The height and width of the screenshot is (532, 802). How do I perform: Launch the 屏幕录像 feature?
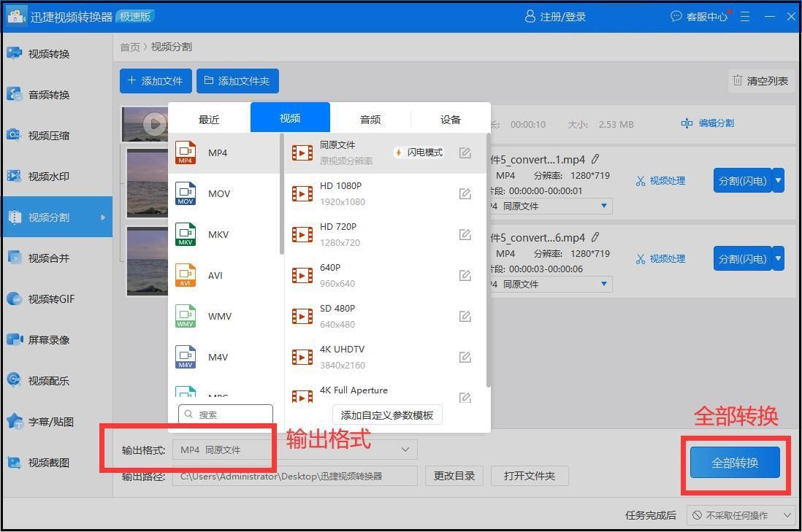click(47, 339)
